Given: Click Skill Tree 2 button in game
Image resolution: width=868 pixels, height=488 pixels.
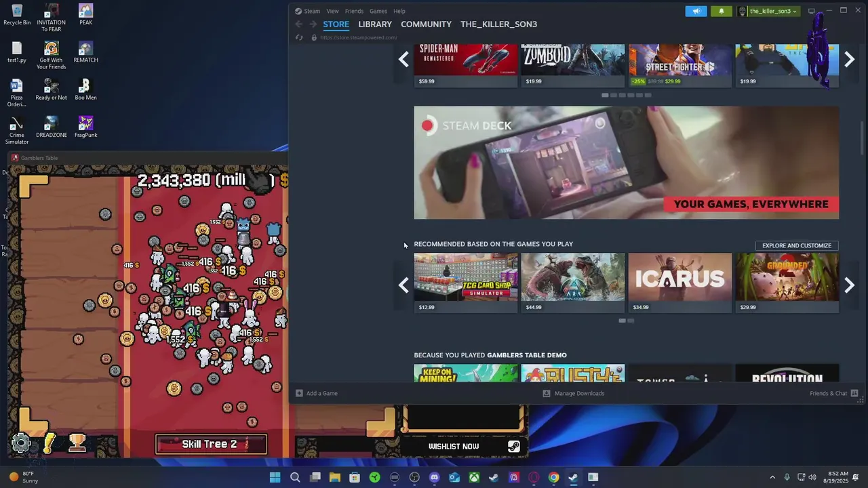Looking at the screenshot, I should [211, 444].
